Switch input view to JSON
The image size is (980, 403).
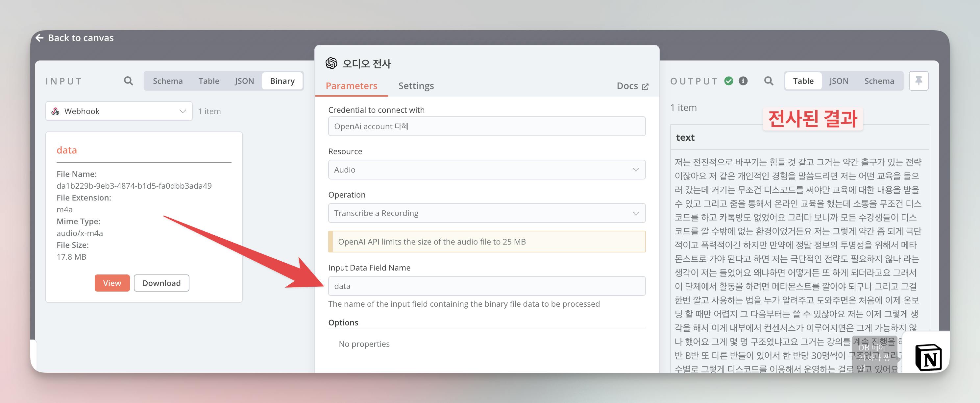coord(244,81)
